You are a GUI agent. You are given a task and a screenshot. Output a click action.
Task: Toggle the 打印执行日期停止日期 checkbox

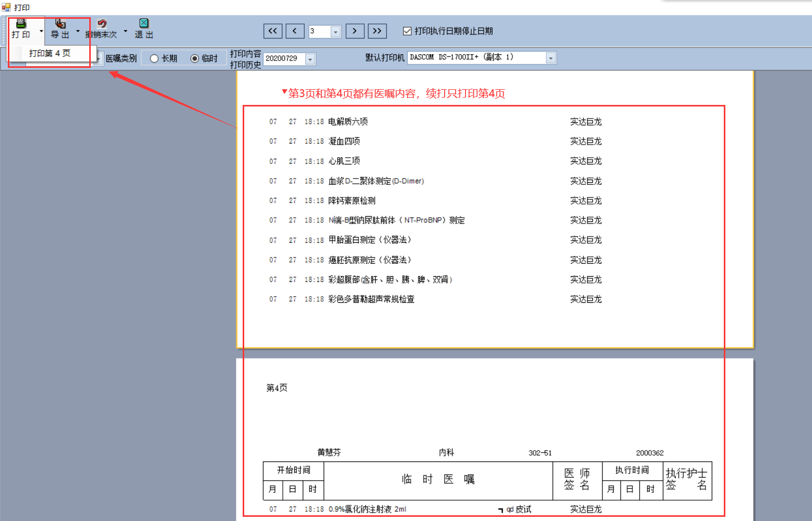pos(408,31)
